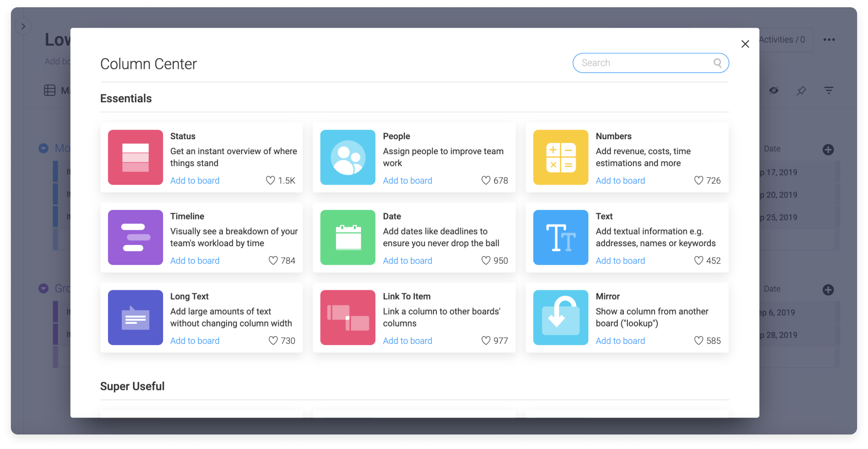The image size is (868, 449).
Task: Toggle hidden columns eye icon on board
Action: [x=774, y=91]
